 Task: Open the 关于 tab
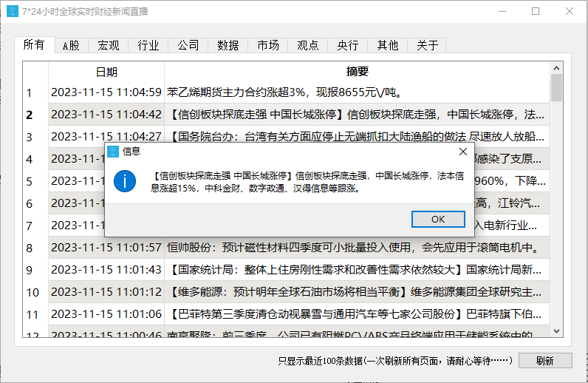click(x=427, y=45)
